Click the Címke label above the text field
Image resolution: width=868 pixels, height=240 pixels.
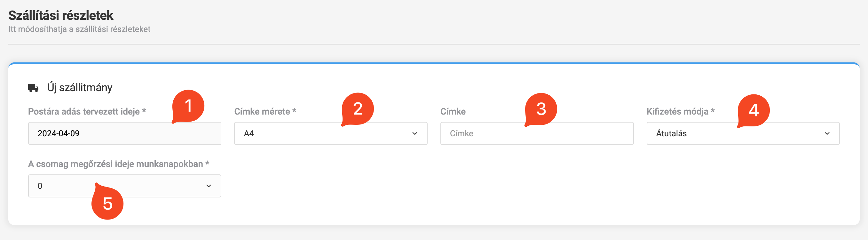point(453,112)
